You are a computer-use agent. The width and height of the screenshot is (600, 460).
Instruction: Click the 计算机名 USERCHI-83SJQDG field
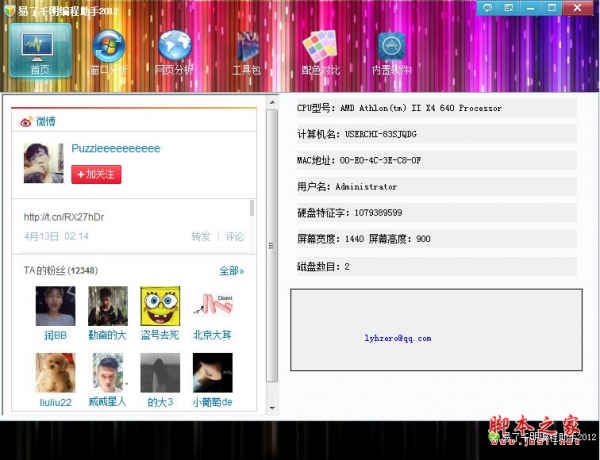click(x=437, y=134)
